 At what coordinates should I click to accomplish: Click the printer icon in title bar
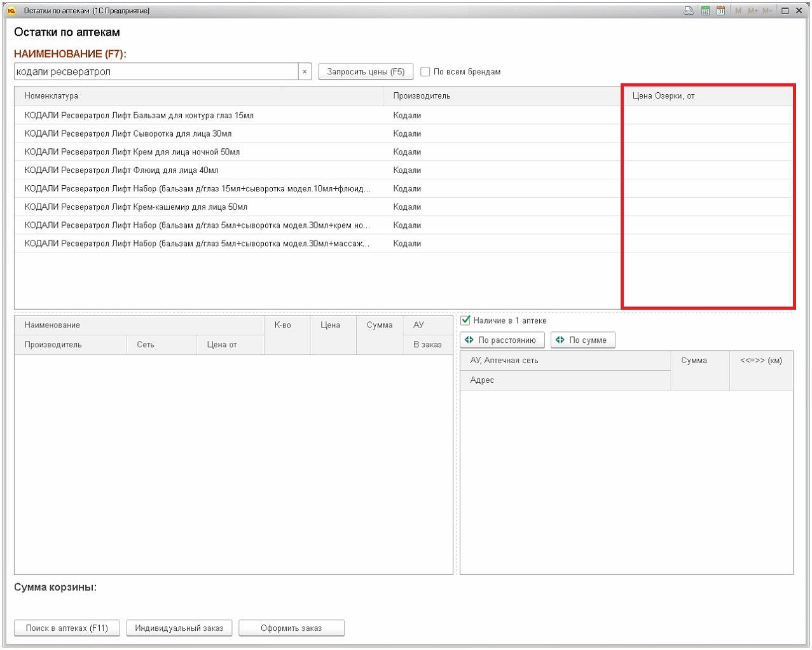(689, 11)
